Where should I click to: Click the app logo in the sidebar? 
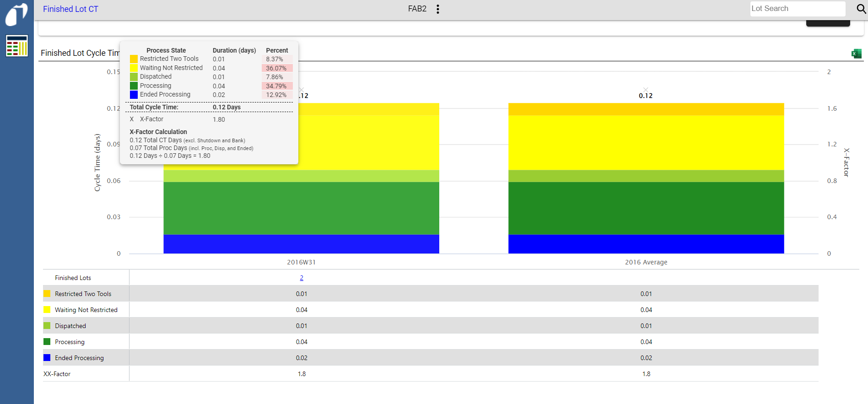[16, 15]
